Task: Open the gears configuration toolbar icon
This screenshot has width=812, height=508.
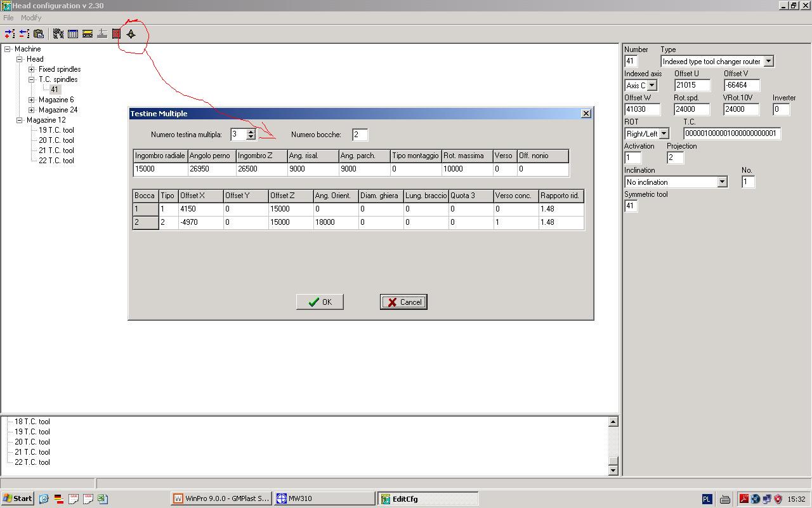Action: point(58,34)
